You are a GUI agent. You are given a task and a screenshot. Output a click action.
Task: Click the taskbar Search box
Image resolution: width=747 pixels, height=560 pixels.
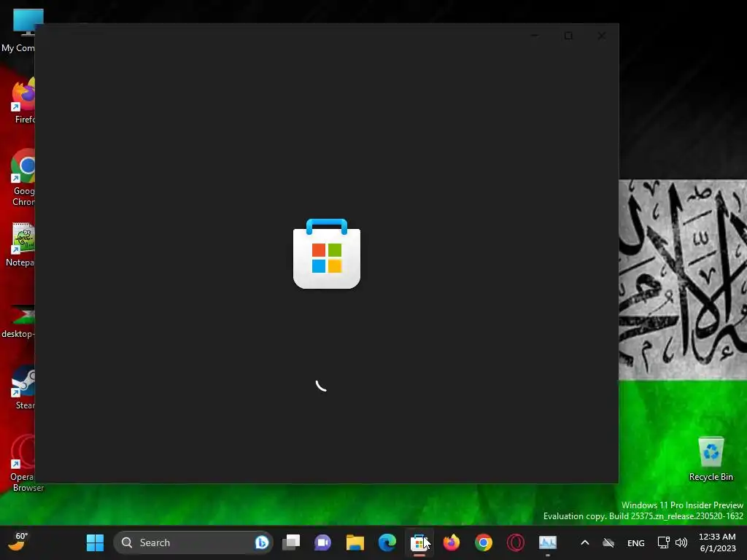tap(193, 542)
